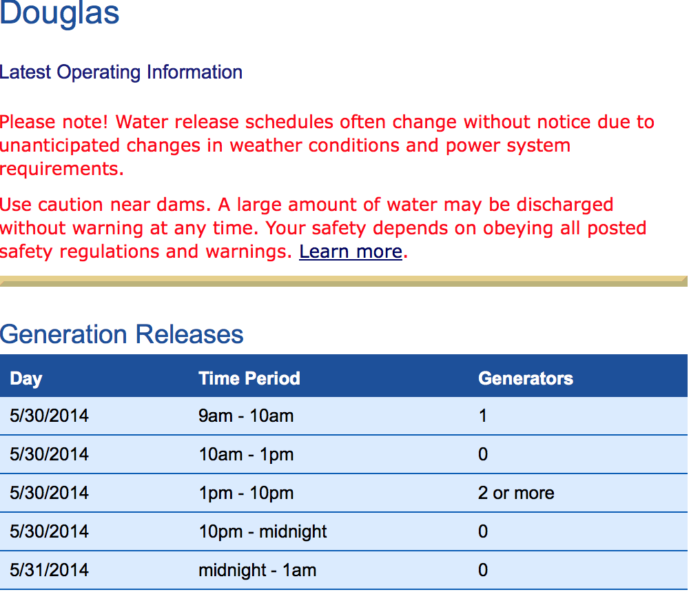Click the Latest Operating Information heading
The width and height of the screenshot is (700, 601).
pos(121,72)
